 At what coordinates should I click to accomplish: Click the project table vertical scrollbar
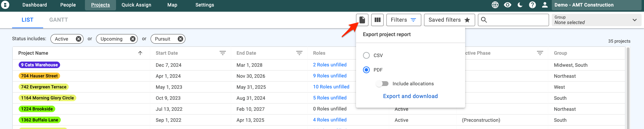pos(628,88)
